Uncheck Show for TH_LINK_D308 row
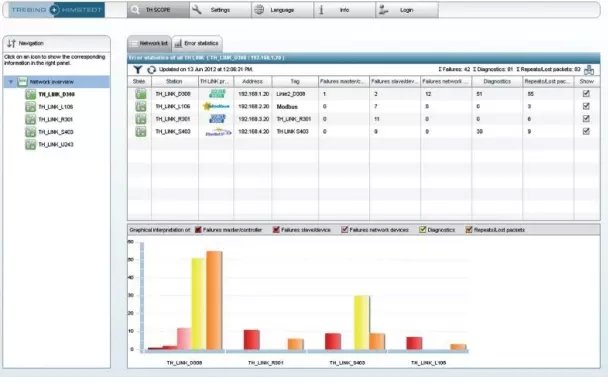Image resolution: width=608 pixels, height=383 pixels. click(x=586, y=93)
